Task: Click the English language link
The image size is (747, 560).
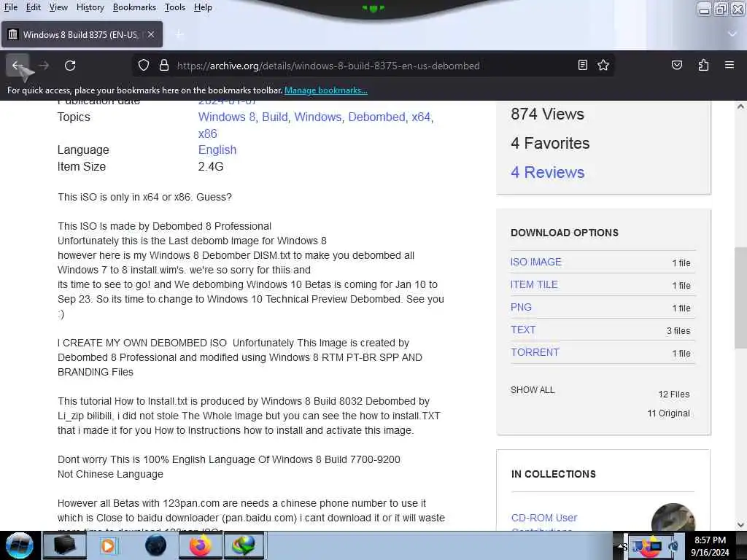Action: click(x=217, y=150)
